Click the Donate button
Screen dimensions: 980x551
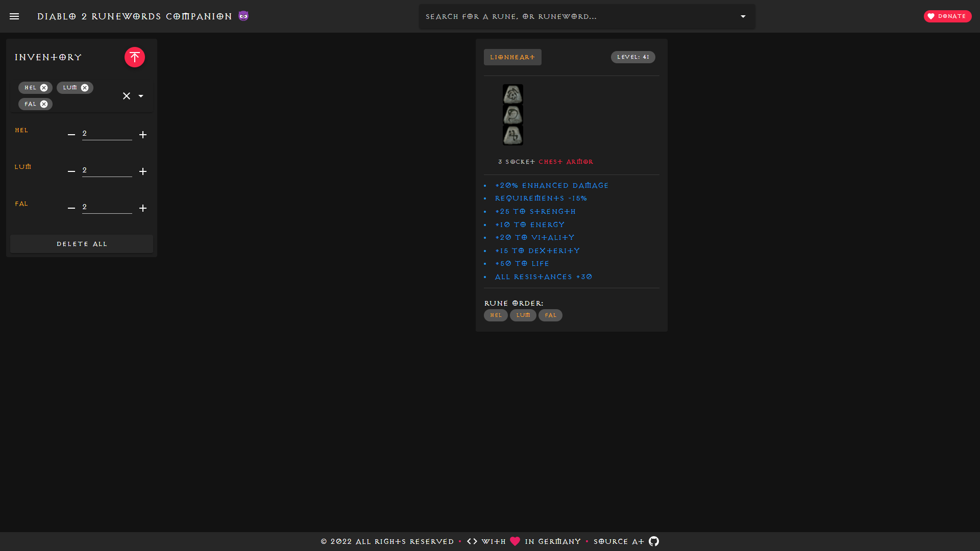947,16
